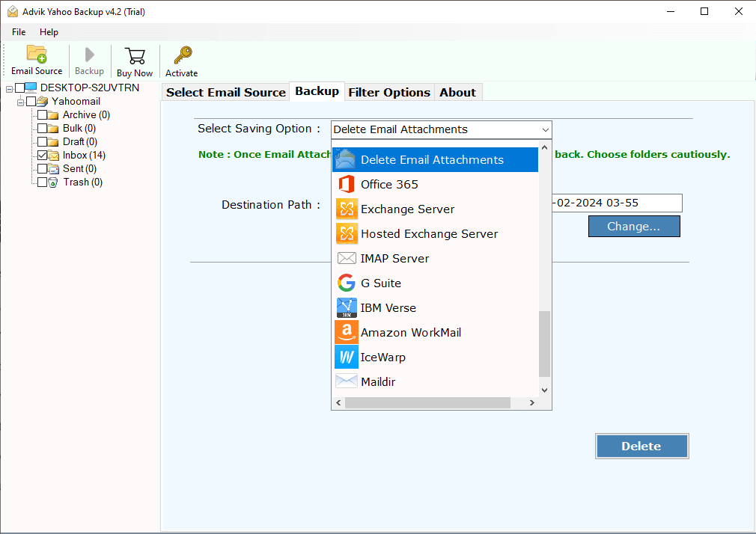Click the Delete button
Screen dimensions: 756x534
coord(641,446)
